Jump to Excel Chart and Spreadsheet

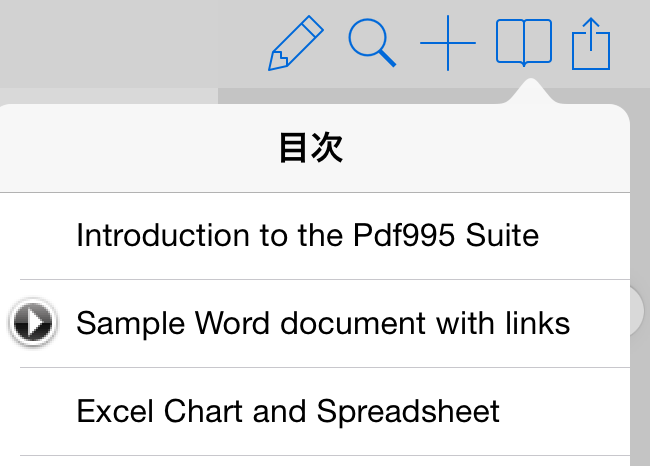(288, 411)
